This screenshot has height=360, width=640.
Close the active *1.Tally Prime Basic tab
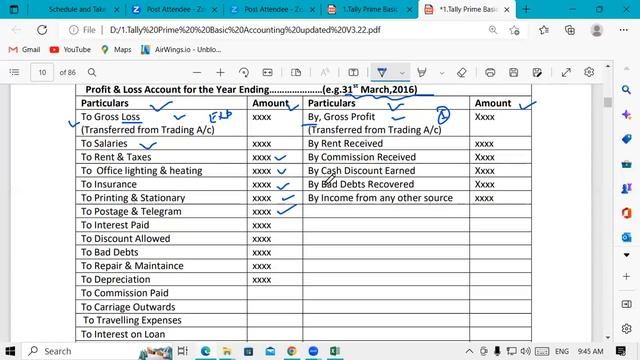507,9
